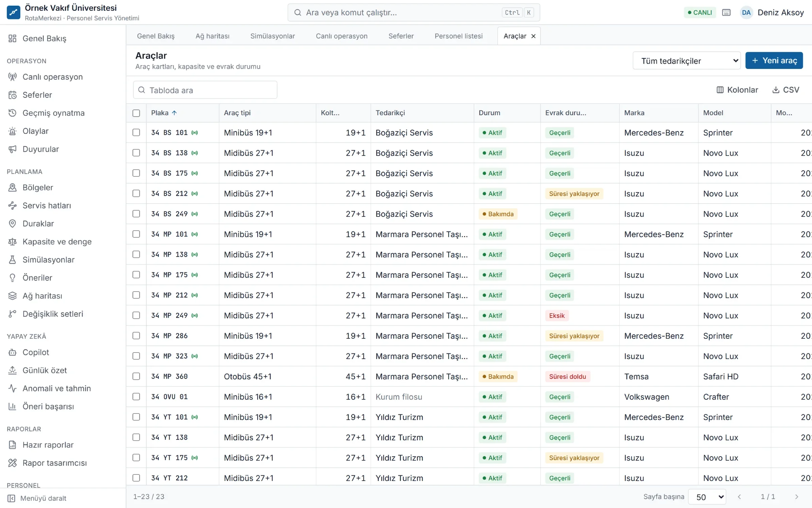The width and height of the screenshot is (812, 508).
Task: Select the 34 OVU 01 row checkbox
Action: coord(136,397)
